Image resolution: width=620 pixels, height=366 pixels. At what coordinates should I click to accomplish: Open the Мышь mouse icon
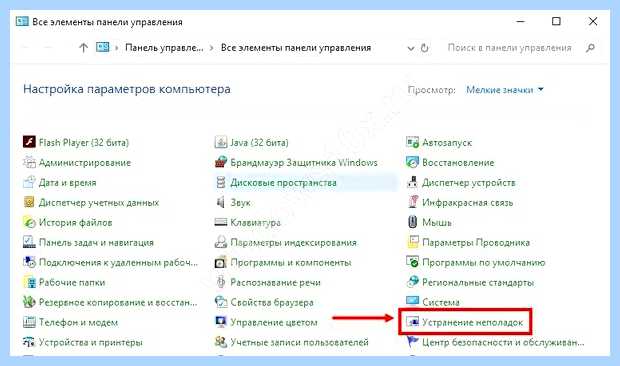412,222
